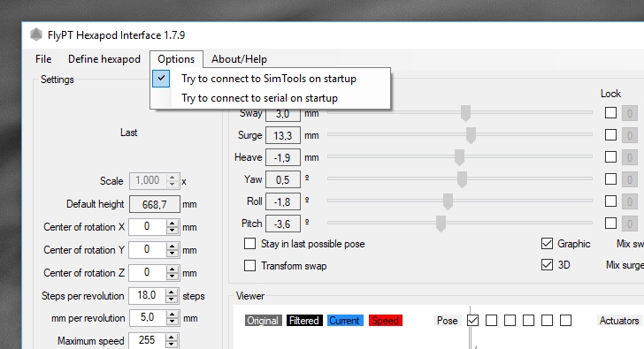Screen dimensions: 644x349
Task: Increase Center of rotation Z value
Action: click(x=172, y=269)
